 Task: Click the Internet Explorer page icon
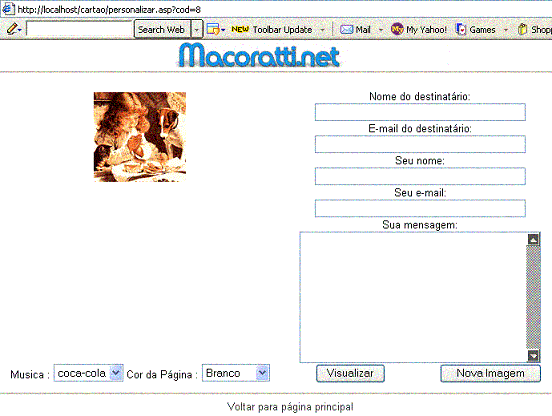[8, 9]
